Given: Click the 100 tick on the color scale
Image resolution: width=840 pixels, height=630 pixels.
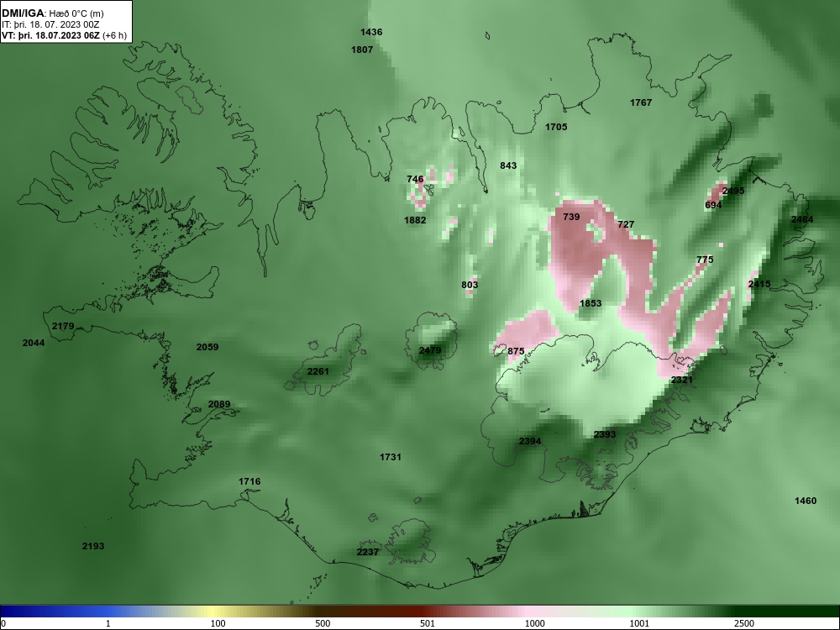Looking at the screenshot, I should [x=218, y=623].
